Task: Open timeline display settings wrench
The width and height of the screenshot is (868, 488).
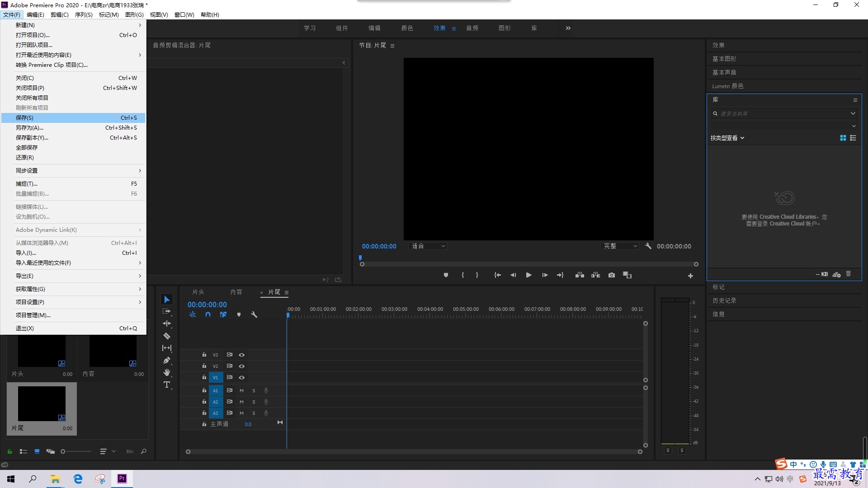Action: [x=254, y=314]
